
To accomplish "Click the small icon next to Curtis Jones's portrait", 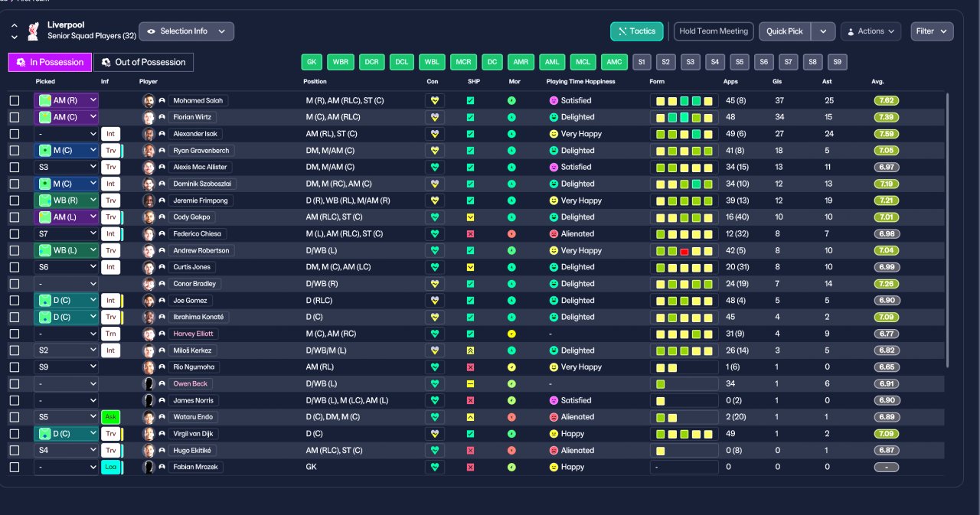I will 162,267.
